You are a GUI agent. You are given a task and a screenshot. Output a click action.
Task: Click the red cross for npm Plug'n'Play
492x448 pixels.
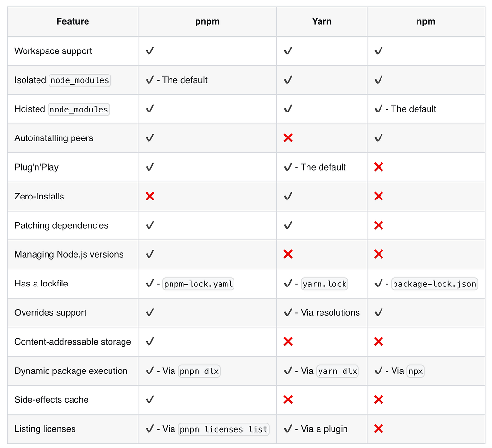coord(379,167)
